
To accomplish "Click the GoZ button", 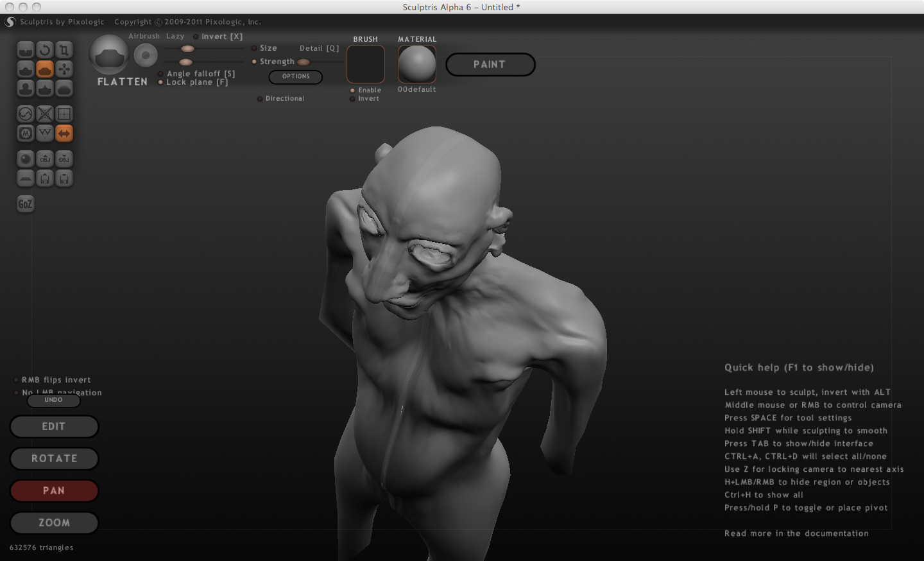I will tap(26, 204).
